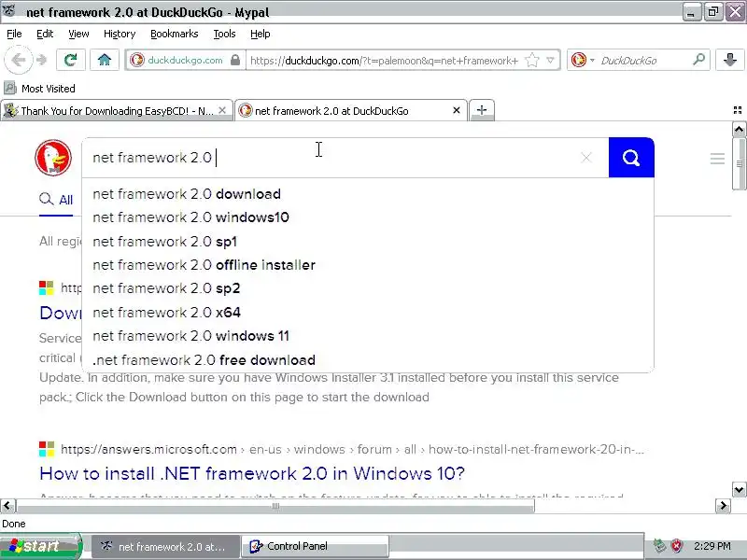
Task: Click the Microsoft favicon of the first result
Action: [x=47, y=287]
